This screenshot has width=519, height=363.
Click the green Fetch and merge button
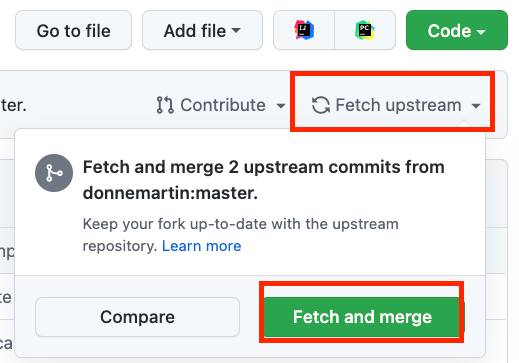click(x=363, y=317)
